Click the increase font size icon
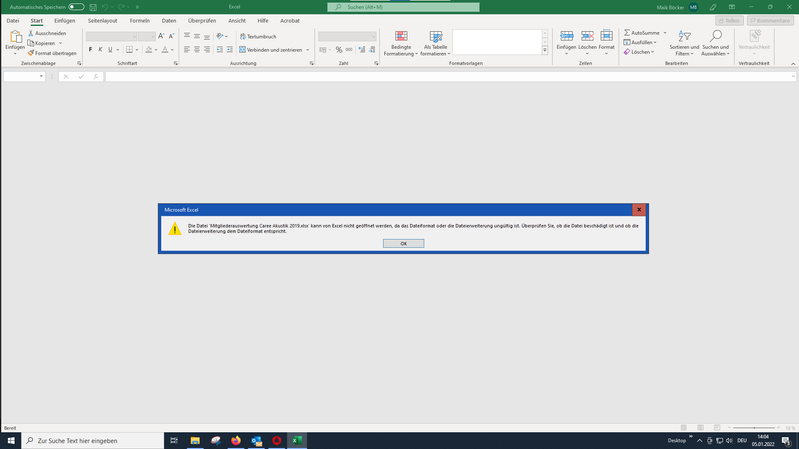This screenshot has height=449, width=799. [x=161, y=36]
